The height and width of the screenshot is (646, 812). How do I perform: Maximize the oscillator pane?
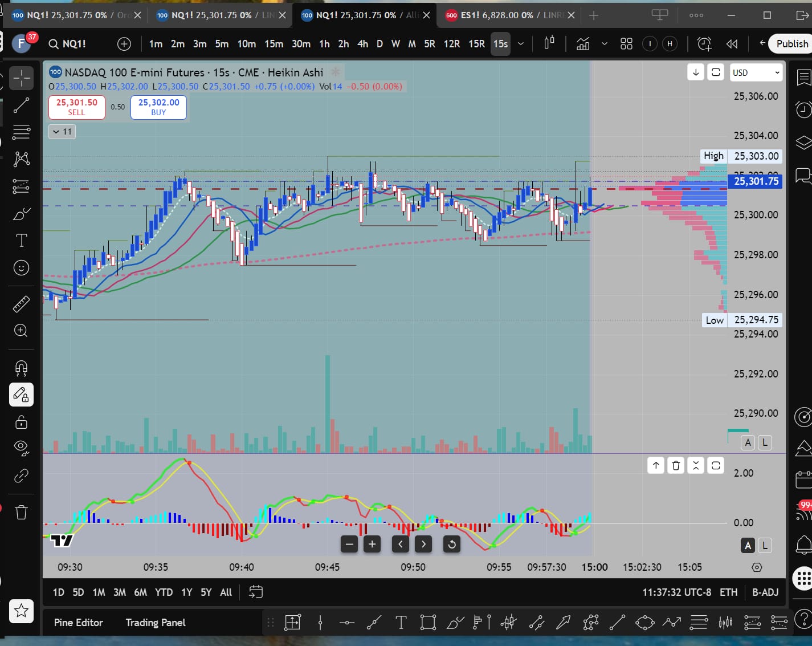click(716, 466)
